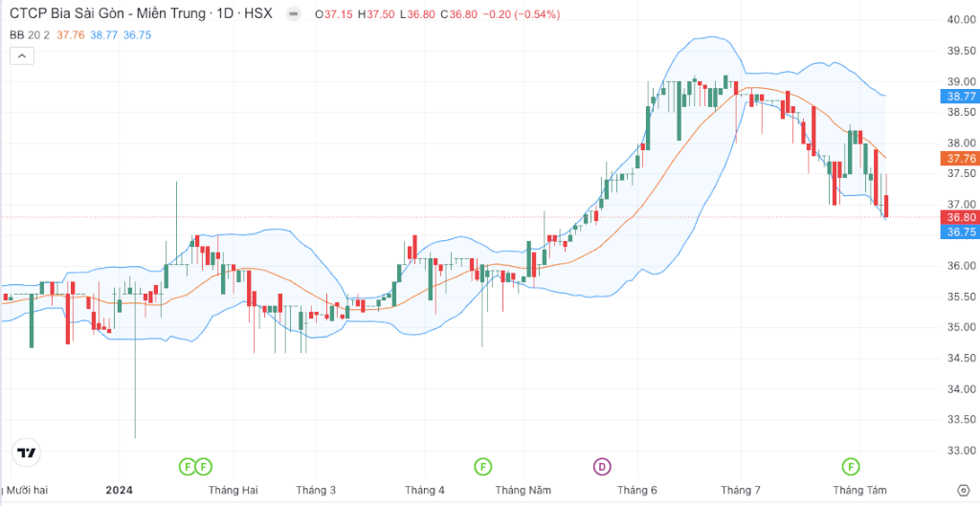The image size is (980, 506).
Task: Click the high value H37.50 in header
Action: (377, 13)
